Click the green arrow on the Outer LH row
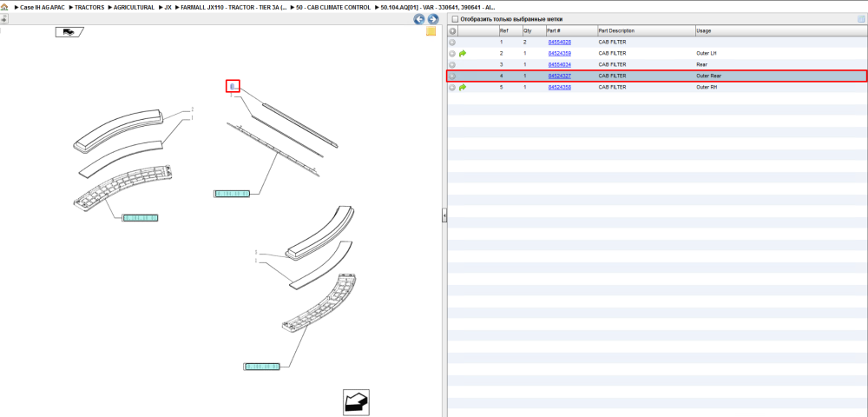This screenshot has height=417, width=868. pos(463,54)
